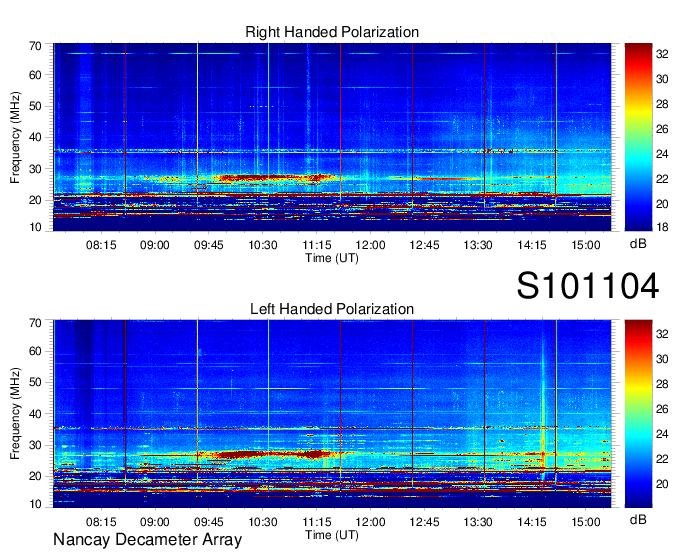Click the 09:00 tick label on the bottom plot
This screenshot has width=680, height=552.
(155, 522)
